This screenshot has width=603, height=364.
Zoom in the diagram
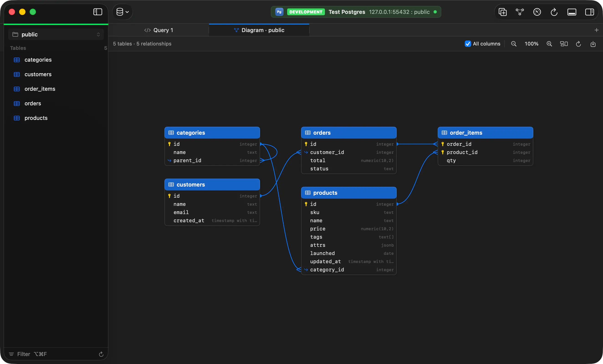coord(549,44)
